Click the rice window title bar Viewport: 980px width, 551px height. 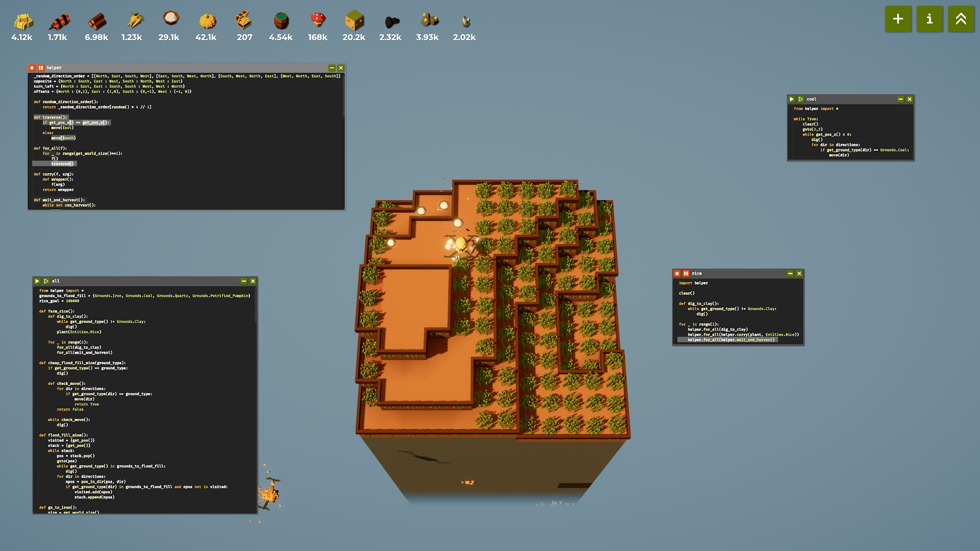pyautogui.click(x=738, y=273)
